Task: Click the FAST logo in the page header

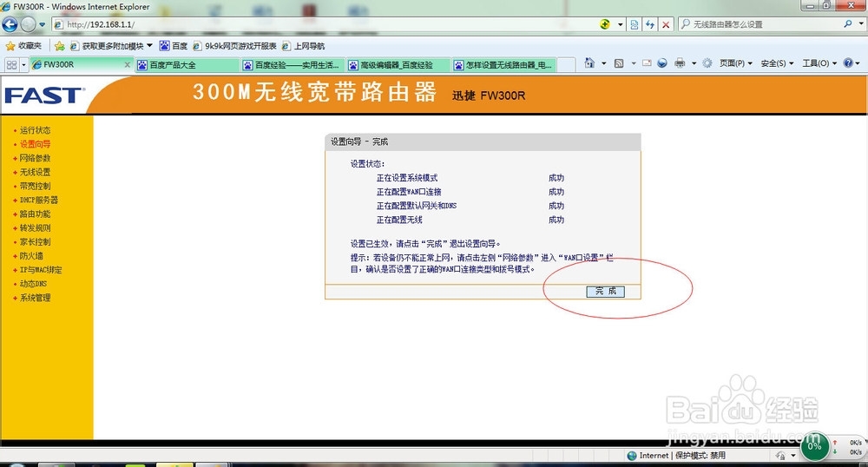Action: click(x=44, y=95)
